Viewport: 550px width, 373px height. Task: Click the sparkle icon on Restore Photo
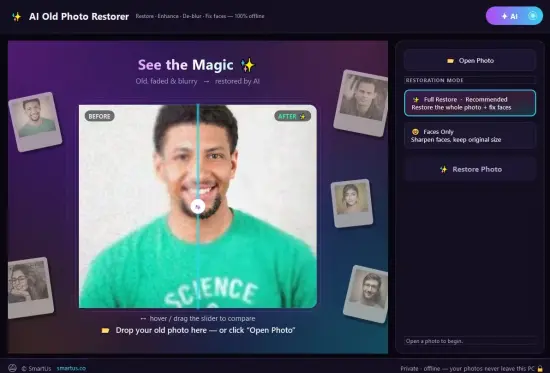pyautogui.click(x=444, y=169)
